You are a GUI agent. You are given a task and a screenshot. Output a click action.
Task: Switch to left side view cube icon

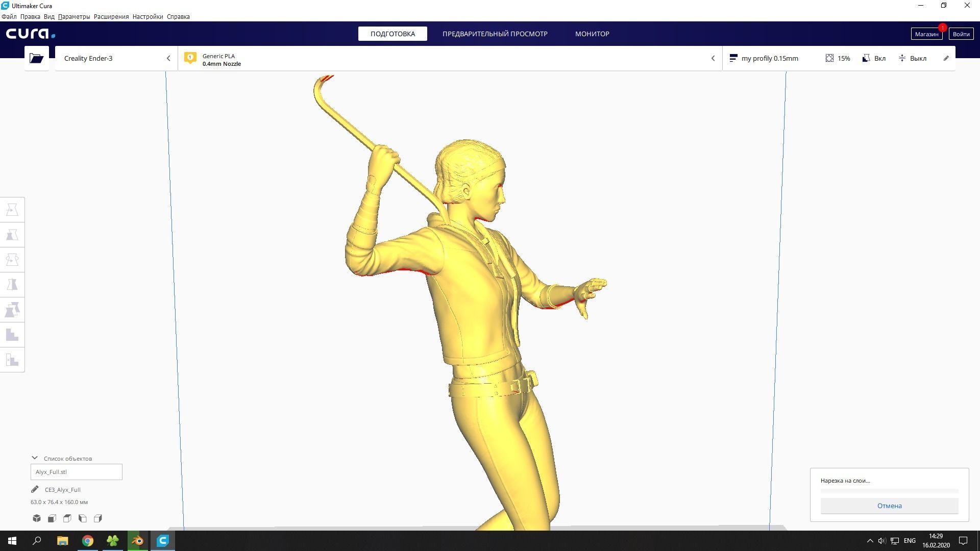tap(83, 518)
